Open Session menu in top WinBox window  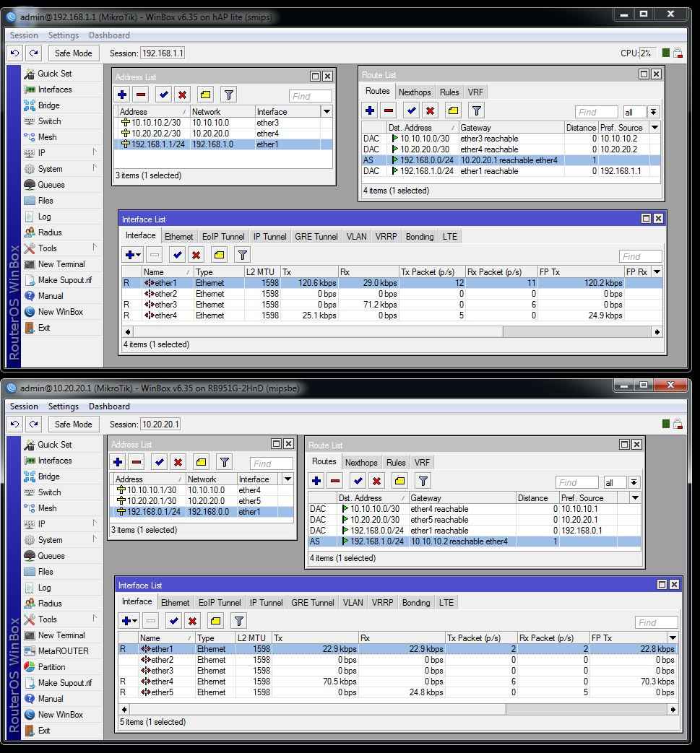pos(24,35)
